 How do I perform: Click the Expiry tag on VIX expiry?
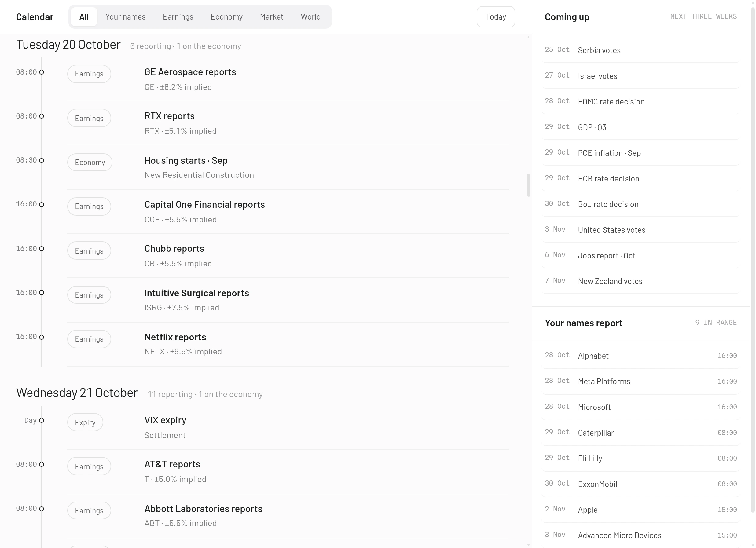click(x=85, y=422)
